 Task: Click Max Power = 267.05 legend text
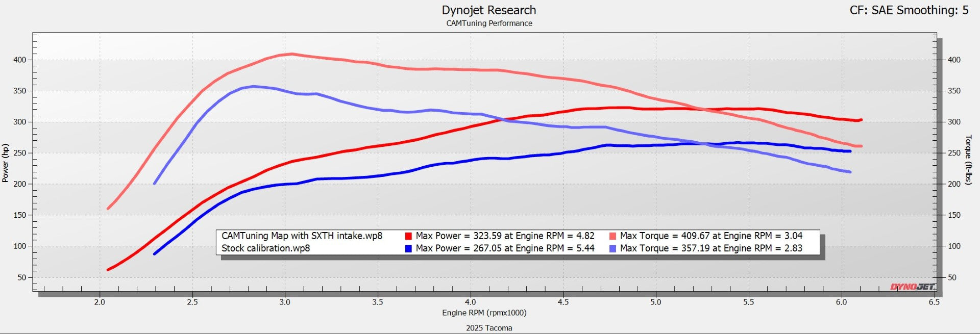pos(505,248)
